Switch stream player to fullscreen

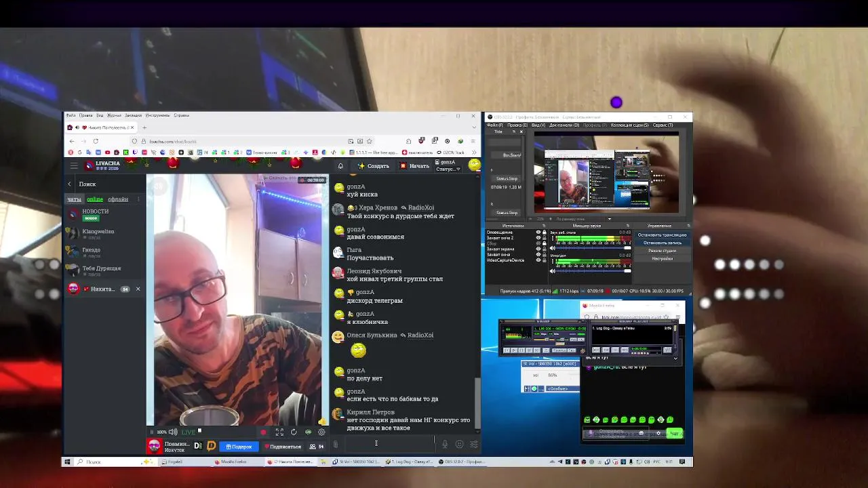[279, 432]
